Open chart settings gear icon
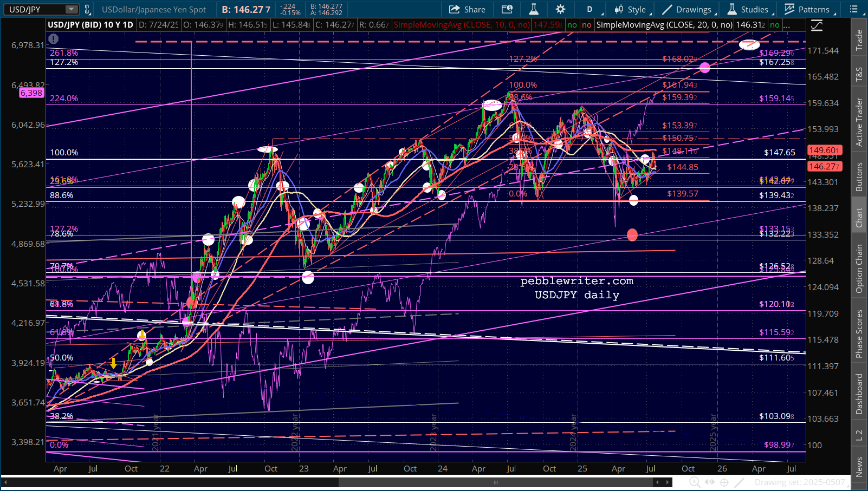The width and height of the screenshot is (868, 491). [560, 9]
